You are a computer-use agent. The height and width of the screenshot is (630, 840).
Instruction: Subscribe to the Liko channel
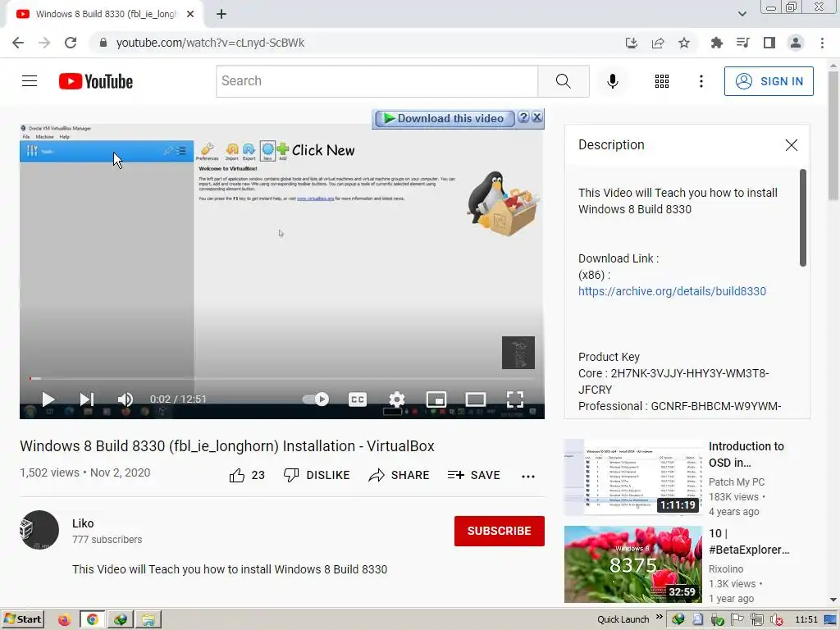tap(500, 531)
